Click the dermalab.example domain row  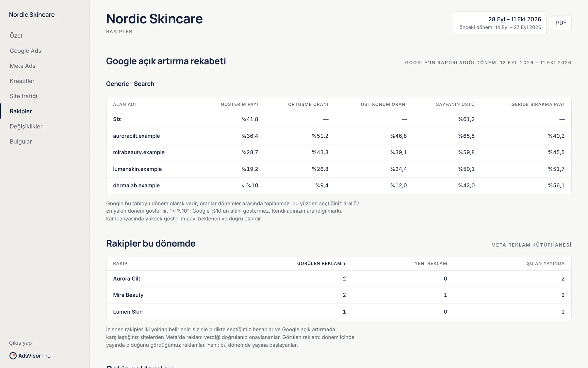339,185
